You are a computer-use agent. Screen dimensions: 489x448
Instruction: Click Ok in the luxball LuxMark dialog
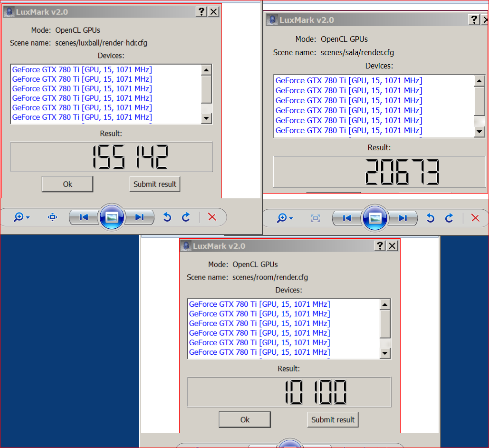[x=67, y=184]
